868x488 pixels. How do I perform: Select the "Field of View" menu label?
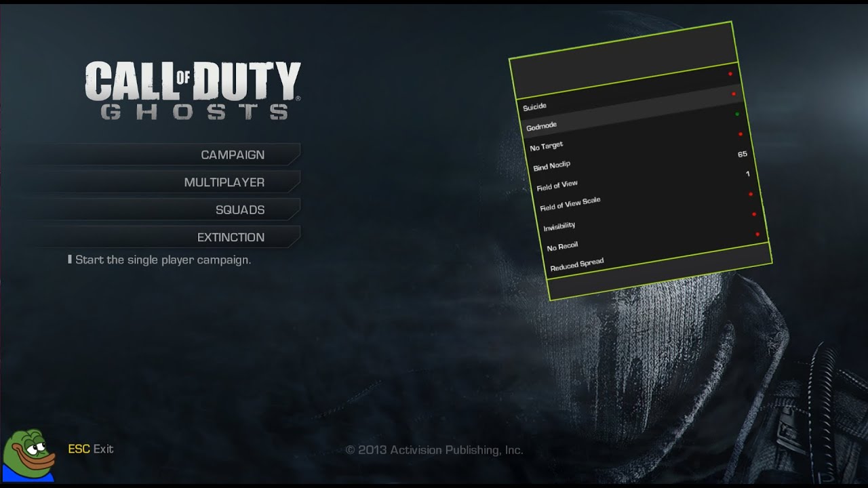click(557, 185)
